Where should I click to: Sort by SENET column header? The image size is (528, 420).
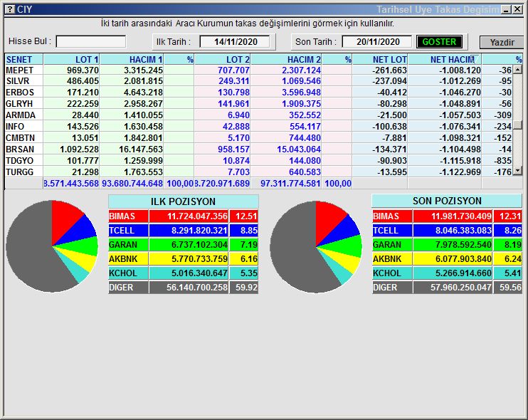(24, 60)
